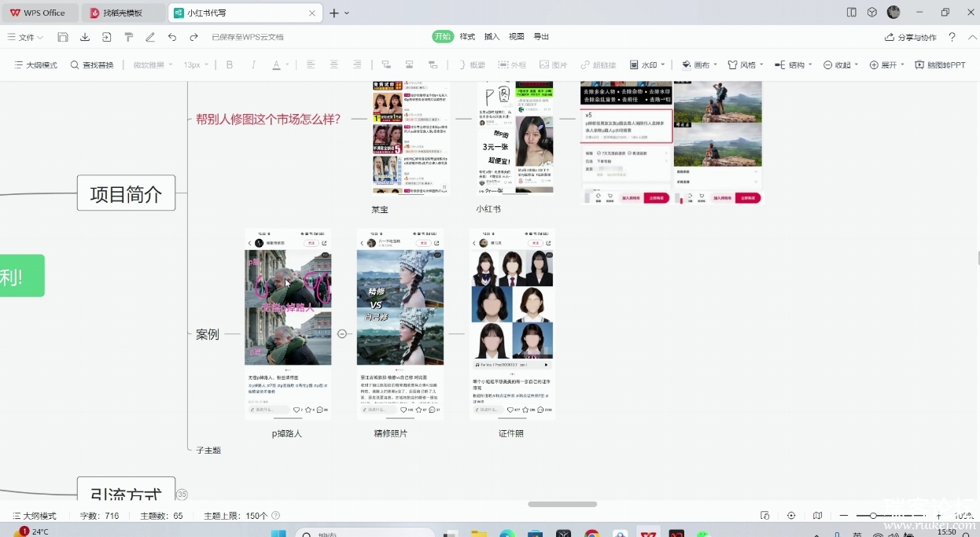Click the 脑图转PPT convert button
The height and width of the screenshot is (537, 980).
tap(940, 65)
